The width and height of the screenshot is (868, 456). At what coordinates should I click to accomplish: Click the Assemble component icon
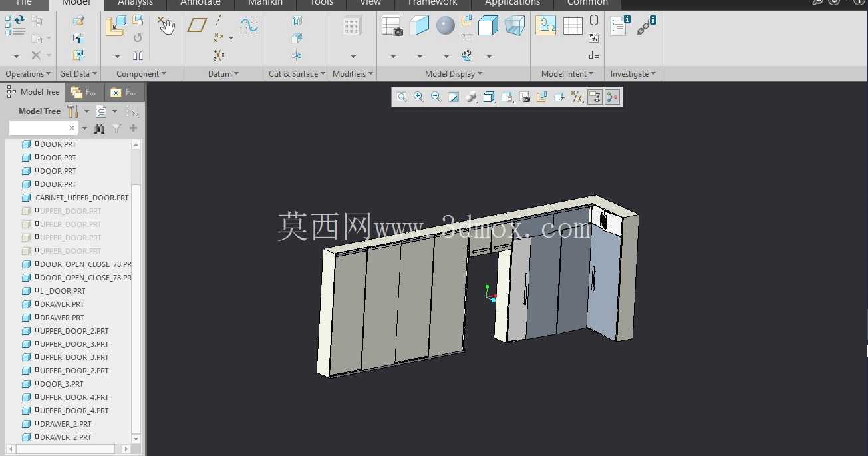(116, 27)
